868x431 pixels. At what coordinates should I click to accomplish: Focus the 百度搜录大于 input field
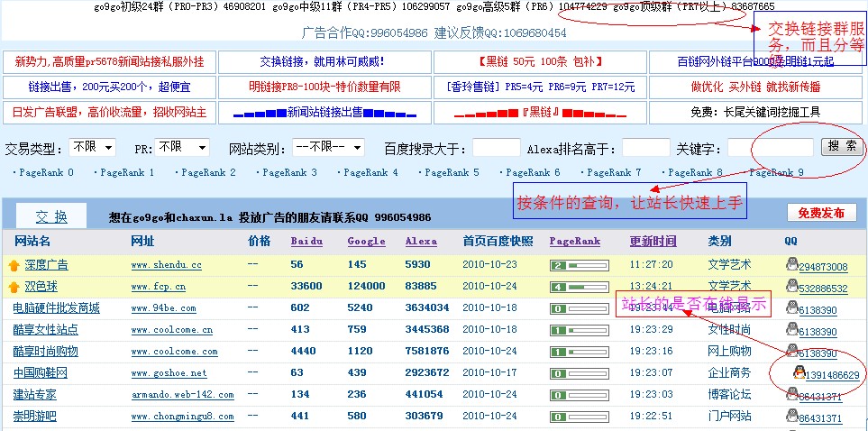[x=496, y=148]
